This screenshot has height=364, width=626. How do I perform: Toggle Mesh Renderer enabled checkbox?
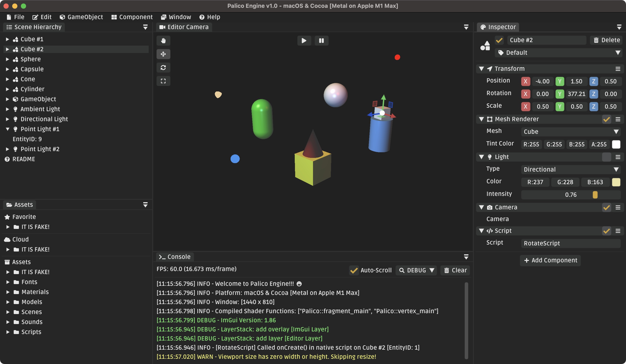point(606,119)
